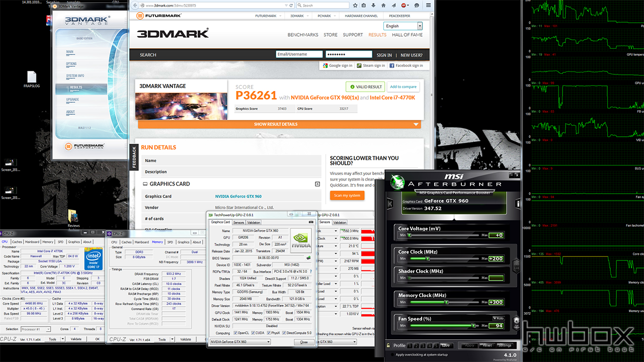The image size is (644, 362).
Task: Click the GPU-Z bus interface question mark
Action: pyautogui.click(x=310, y=271)
